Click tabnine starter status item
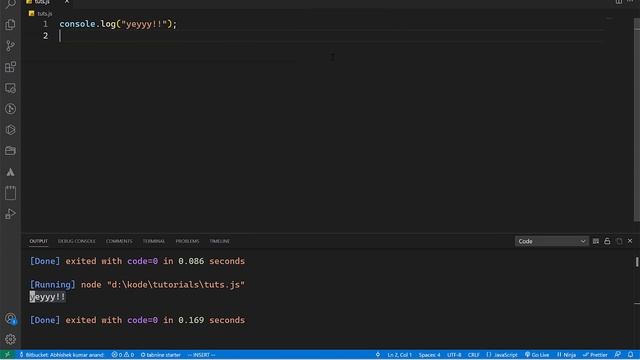The image size is (640, 360). pyautogui.click(x=161, y=355)
